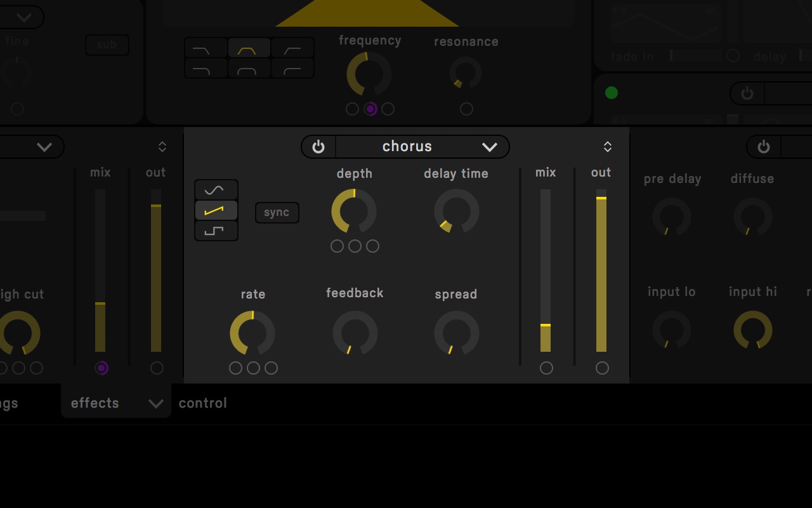Click the input hi knob

pos(753,330)
